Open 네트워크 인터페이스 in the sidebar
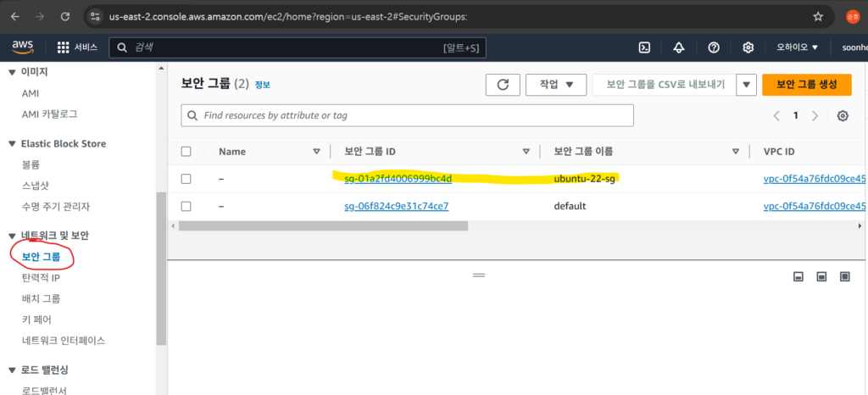 [x=63, y=340]
